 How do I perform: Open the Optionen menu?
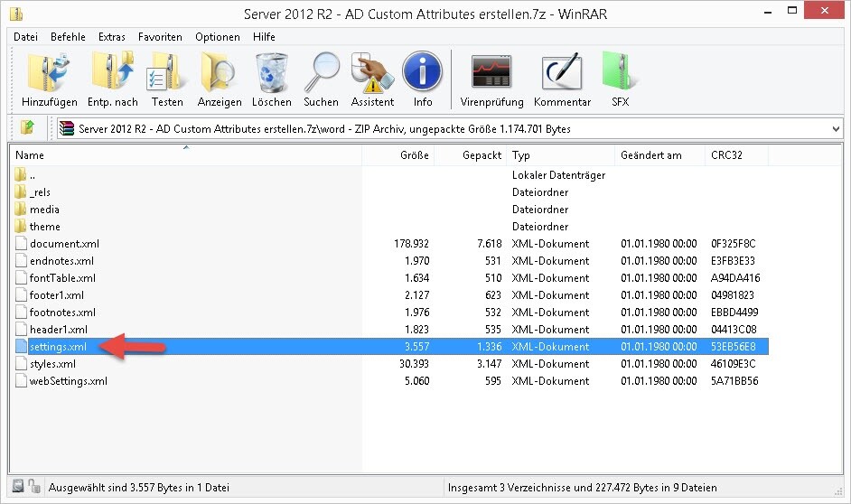(x=218, y=37)
